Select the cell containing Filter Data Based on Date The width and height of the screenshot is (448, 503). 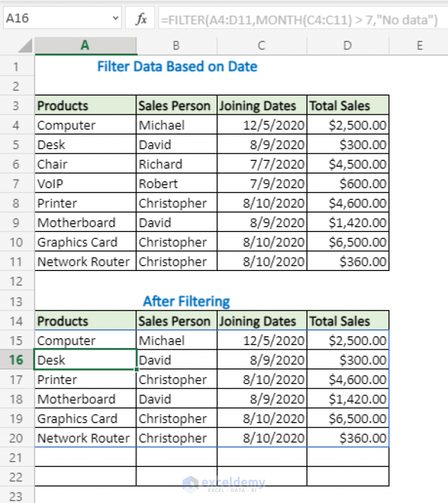pyautogui.click(x=177, y=66)
